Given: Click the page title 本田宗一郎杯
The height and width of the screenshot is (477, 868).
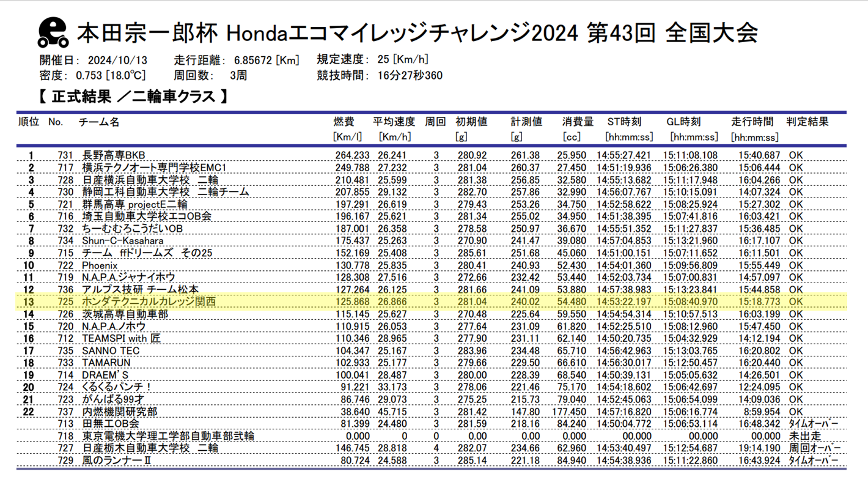Looking at the screenshot, I should 147,33.
